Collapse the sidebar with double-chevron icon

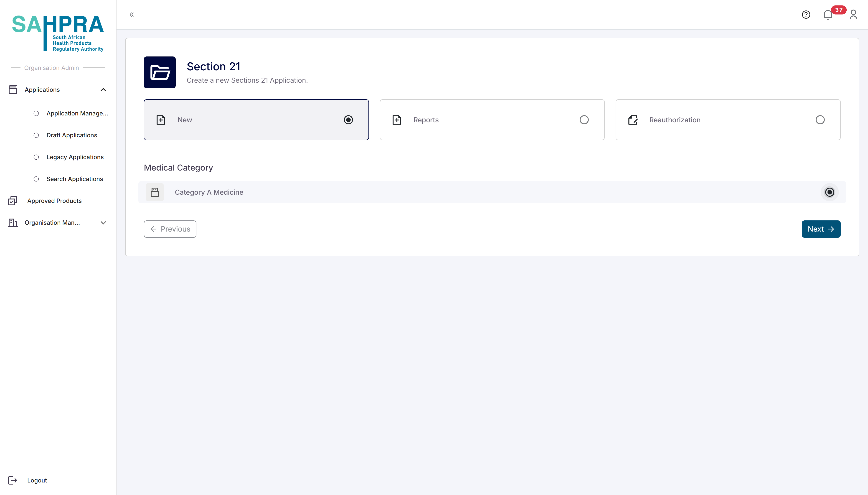click(132, 15)
